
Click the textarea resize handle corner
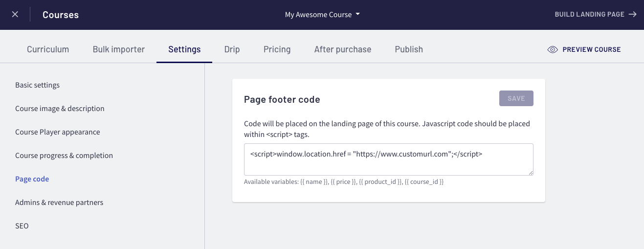(x=531, y=173)
